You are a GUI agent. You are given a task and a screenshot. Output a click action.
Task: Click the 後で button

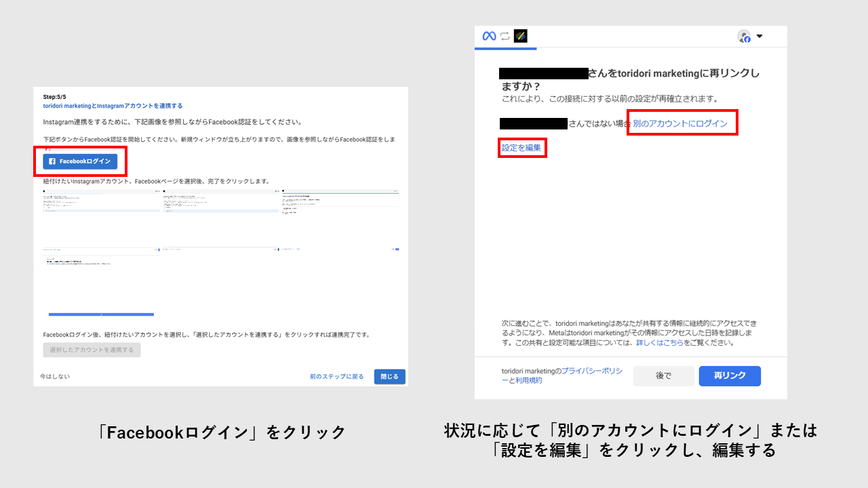tap(663, 376)
